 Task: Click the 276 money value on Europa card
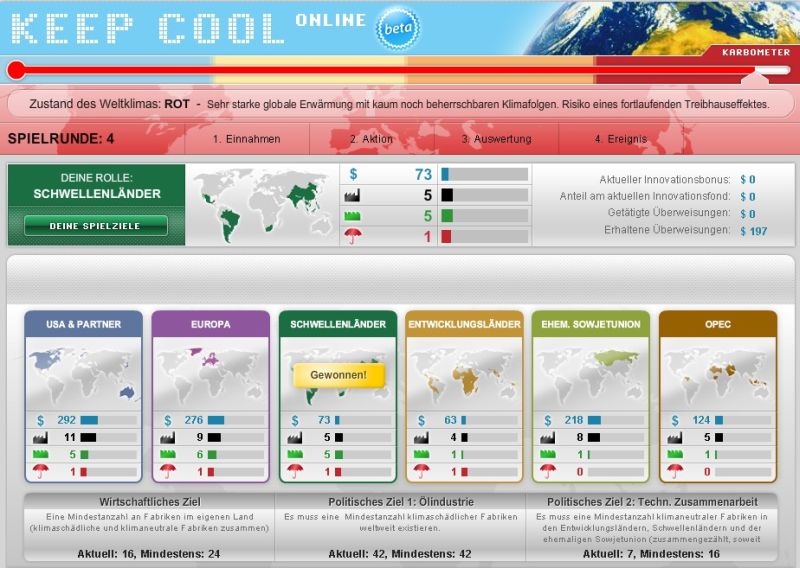194,420
